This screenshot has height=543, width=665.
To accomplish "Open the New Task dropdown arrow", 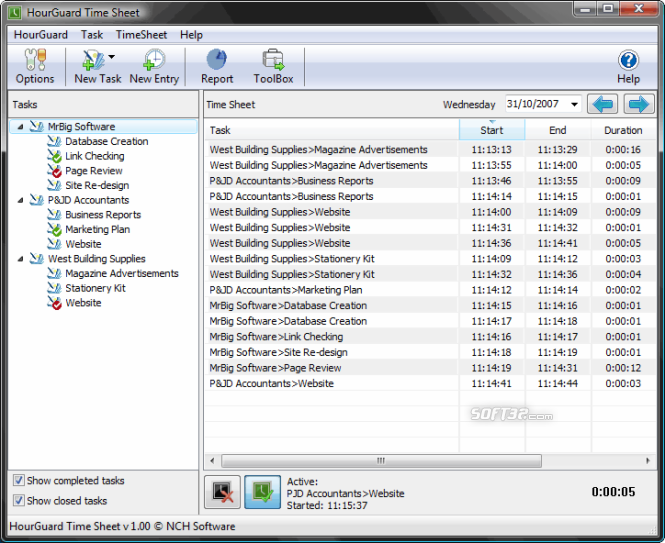I will (112, 56).
